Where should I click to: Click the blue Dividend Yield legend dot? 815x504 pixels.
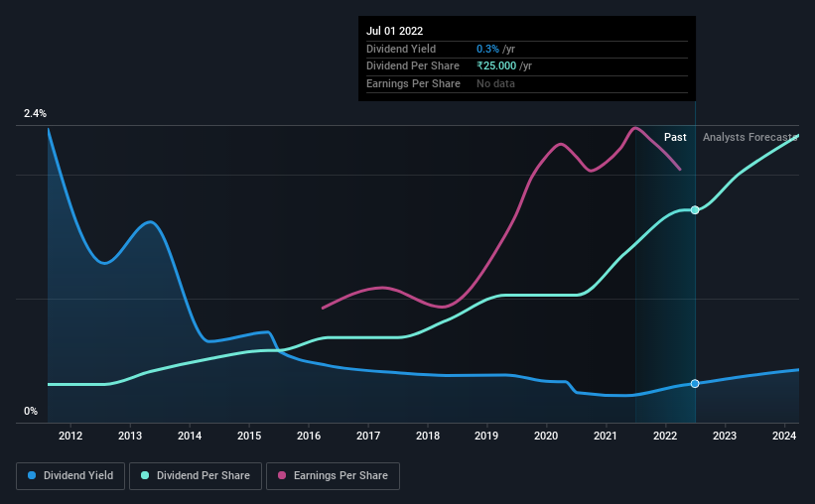tap(32, 475)
